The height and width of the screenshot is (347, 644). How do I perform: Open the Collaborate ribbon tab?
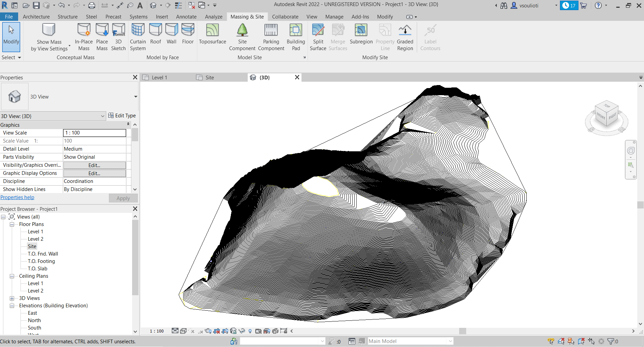(x=285, y=17)
